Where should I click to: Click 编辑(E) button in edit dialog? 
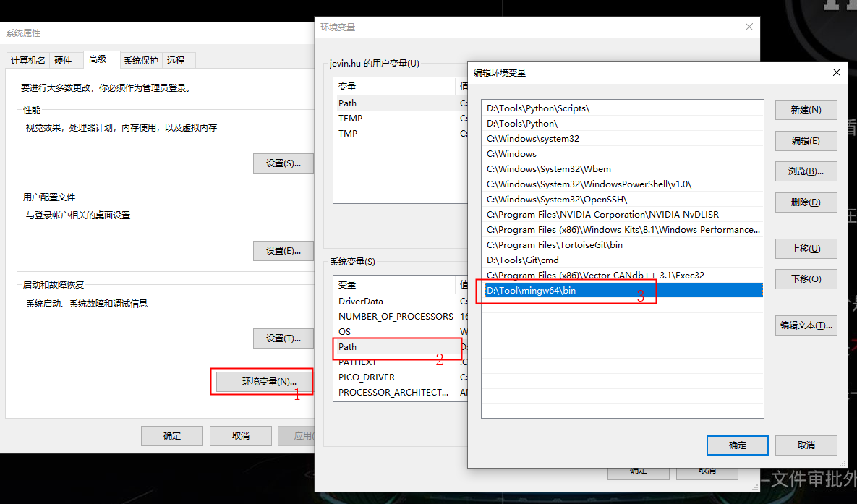coord(806,141)
